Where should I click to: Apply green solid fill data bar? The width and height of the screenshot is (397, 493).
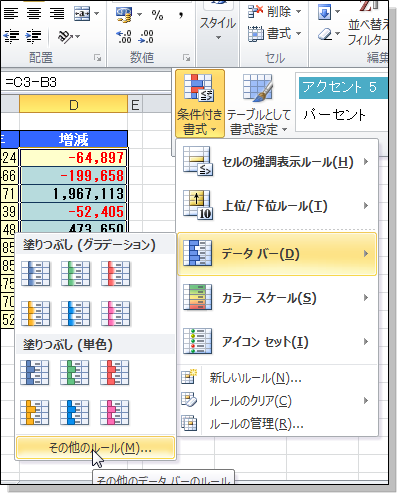pos(75,373)
